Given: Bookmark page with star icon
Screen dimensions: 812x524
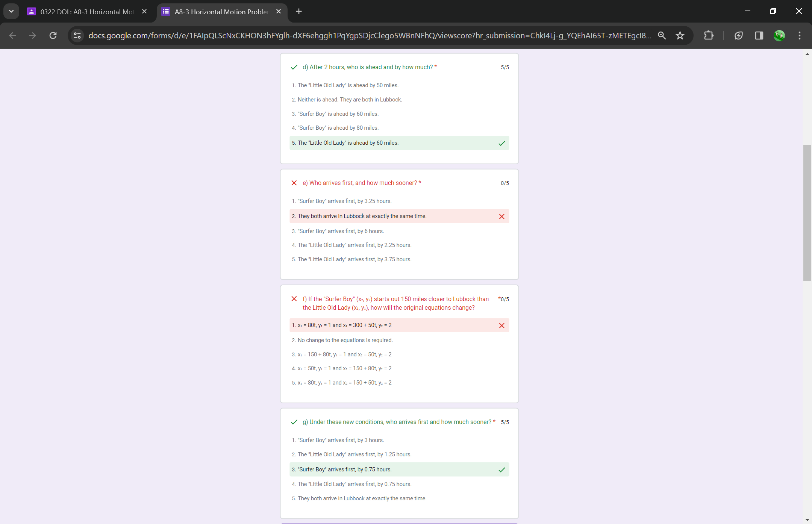Looking at the screenshot, I should pos(680,35).
